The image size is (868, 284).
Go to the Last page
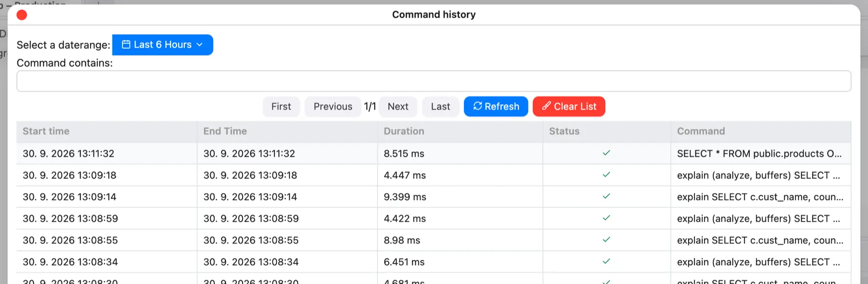(440, 107)
